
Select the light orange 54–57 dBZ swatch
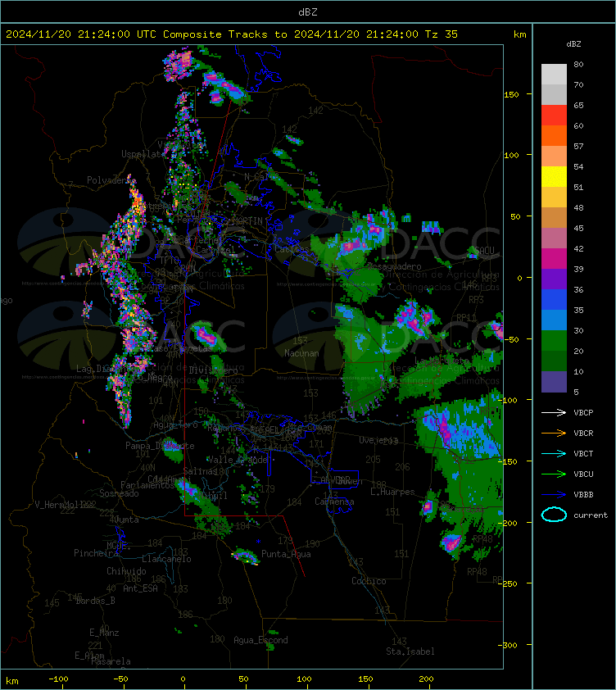554,157
